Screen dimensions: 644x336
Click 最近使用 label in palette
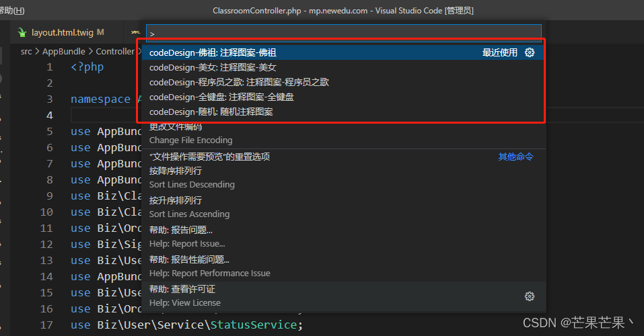pyautogui.click(x=500, y=52)
